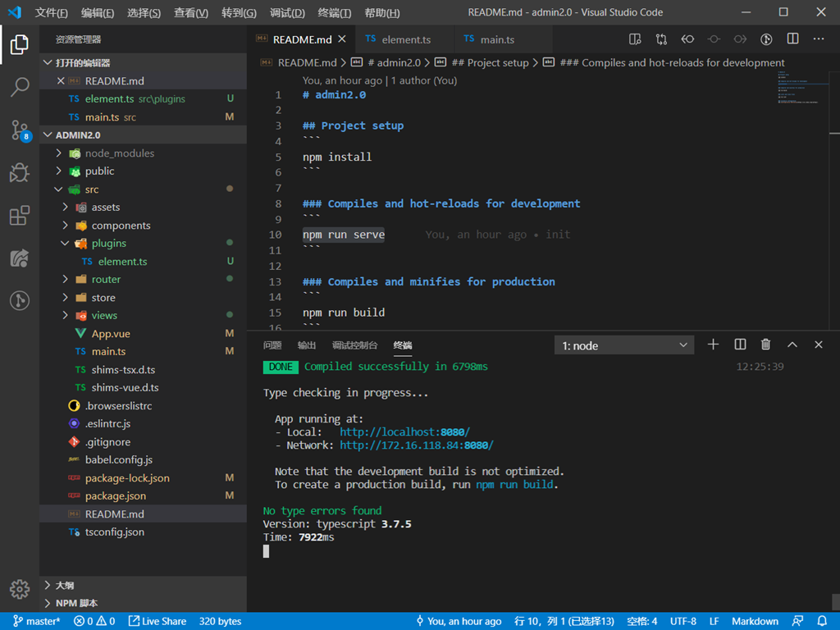
Task: Open the Extensions view
Action: (x=20, y=216)
